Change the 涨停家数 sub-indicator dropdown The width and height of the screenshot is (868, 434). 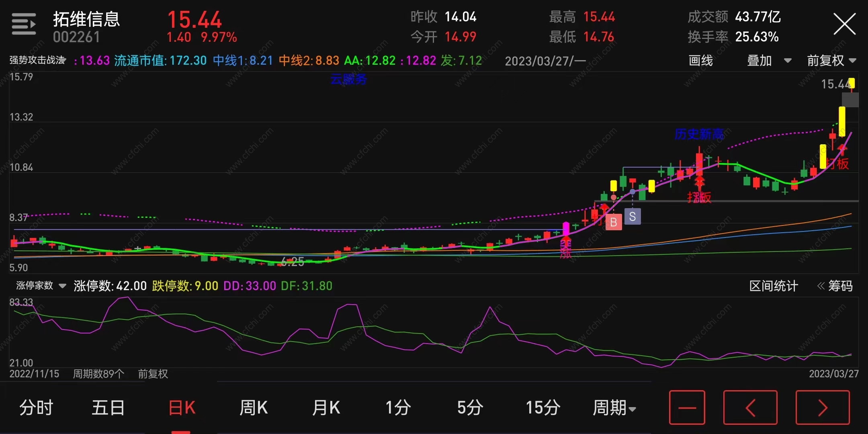[x=41, y=286]
